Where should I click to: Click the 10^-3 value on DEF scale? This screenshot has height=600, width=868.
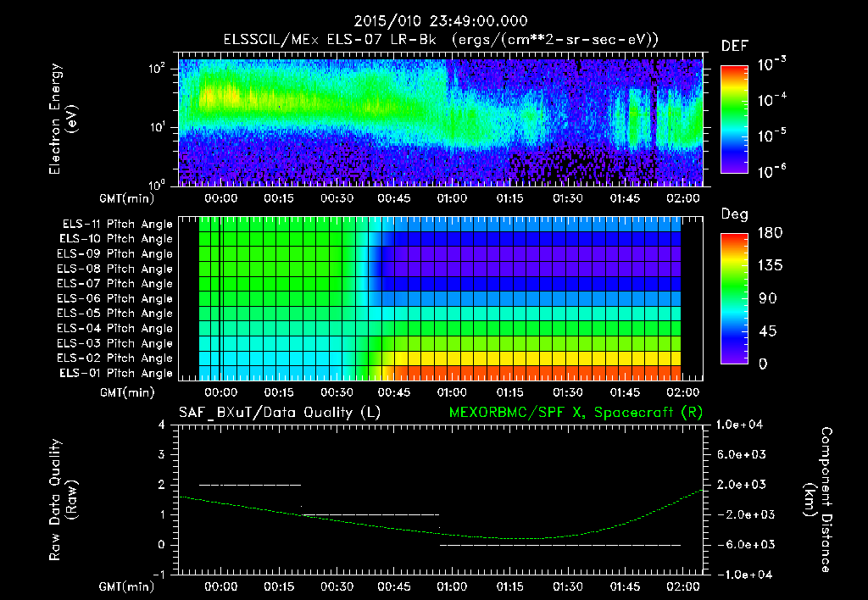771,64
